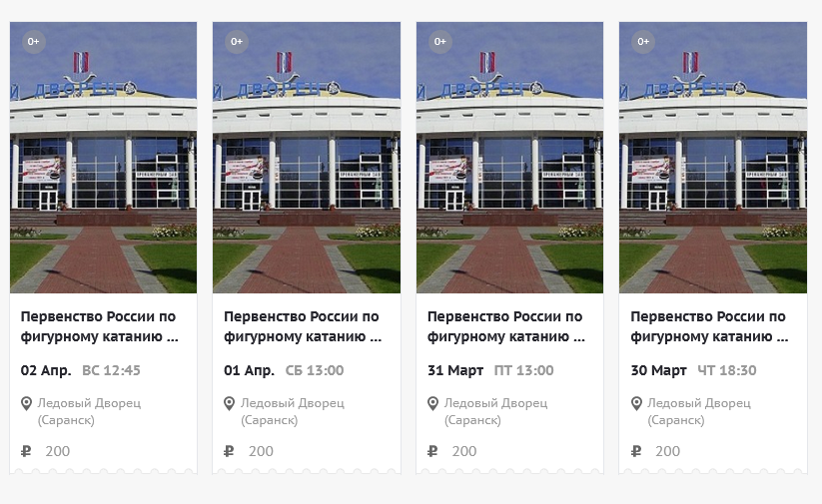Click the venue photo on 30 Март card

tap(713, 160)
